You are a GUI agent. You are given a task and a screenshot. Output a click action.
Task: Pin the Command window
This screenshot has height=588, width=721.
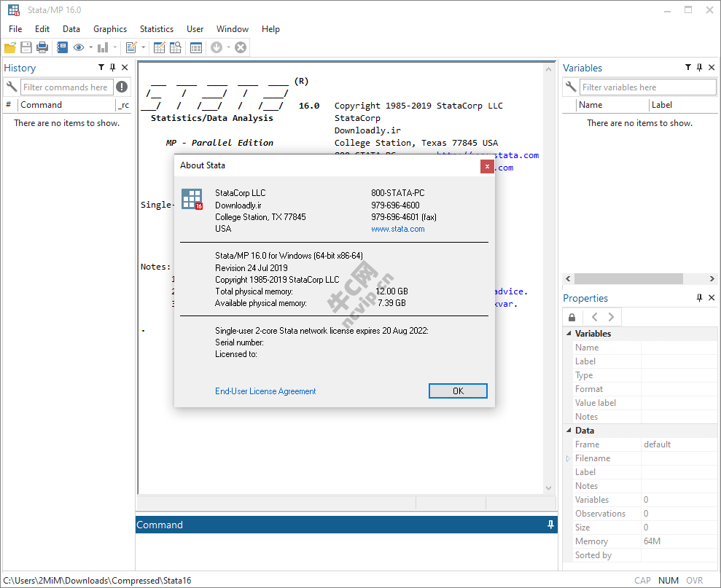click(550, 525)
